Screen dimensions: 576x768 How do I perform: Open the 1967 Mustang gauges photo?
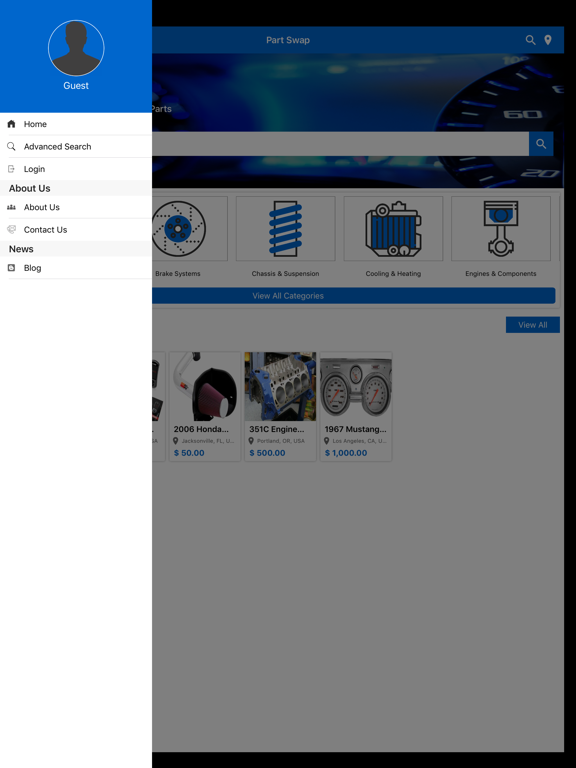click(x=356, y=386)
